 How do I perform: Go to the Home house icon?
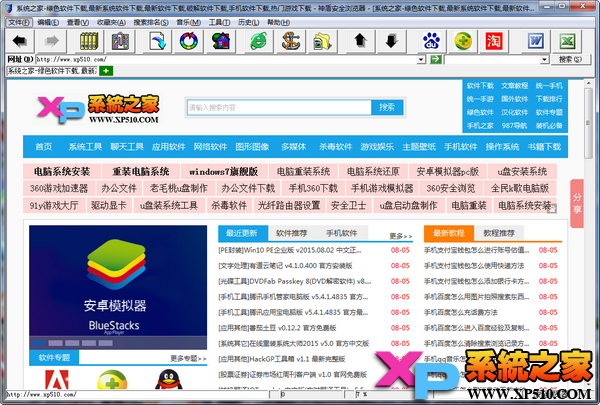(221, 41)
